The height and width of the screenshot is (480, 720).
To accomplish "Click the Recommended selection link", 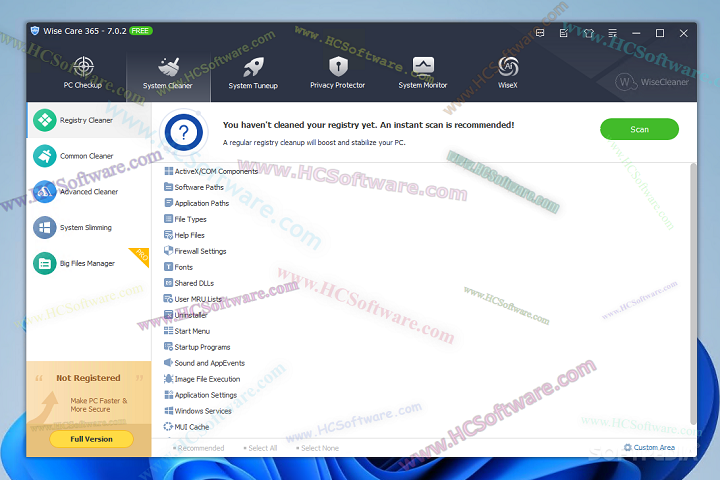I will 199,448.
